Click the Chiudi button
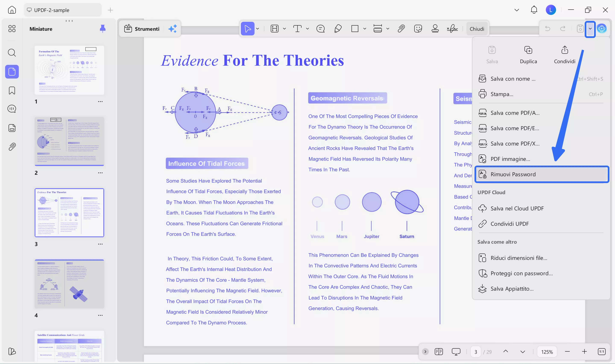This screenshot has width=615, height=364. (477, 29)
